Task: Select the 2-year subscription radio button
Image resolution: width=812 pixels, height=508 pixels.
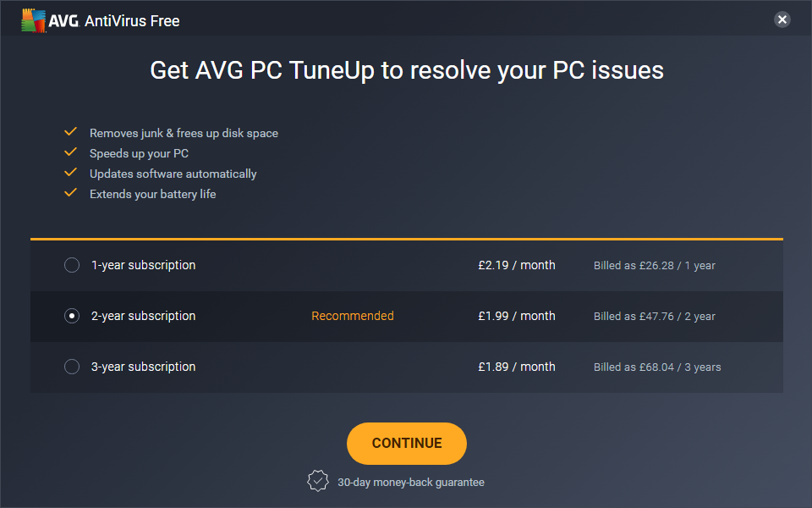Action: (x=72, y=316)
